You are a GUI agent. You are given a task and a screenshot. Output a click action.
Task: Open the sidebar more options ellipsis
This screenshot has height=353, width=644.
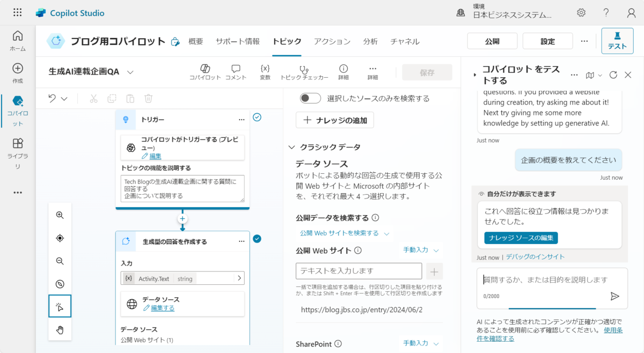tap(18, 193)
